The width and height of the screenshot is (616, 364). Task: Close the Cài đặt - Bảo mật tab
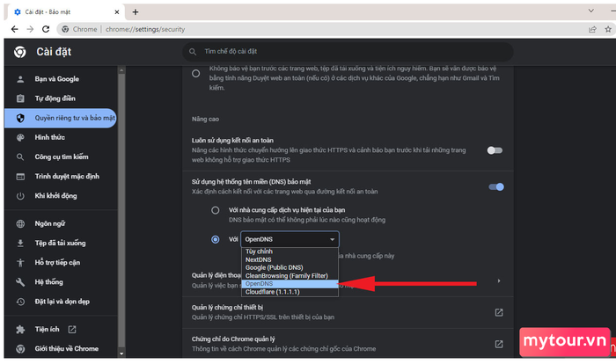[x=117, y=12]
